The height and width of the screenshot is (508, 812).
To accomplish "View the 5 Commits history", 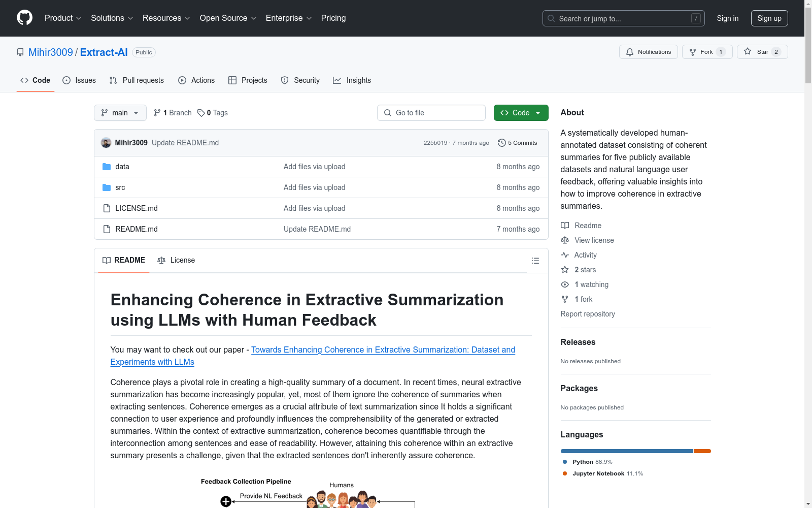I will coord(518,143).
